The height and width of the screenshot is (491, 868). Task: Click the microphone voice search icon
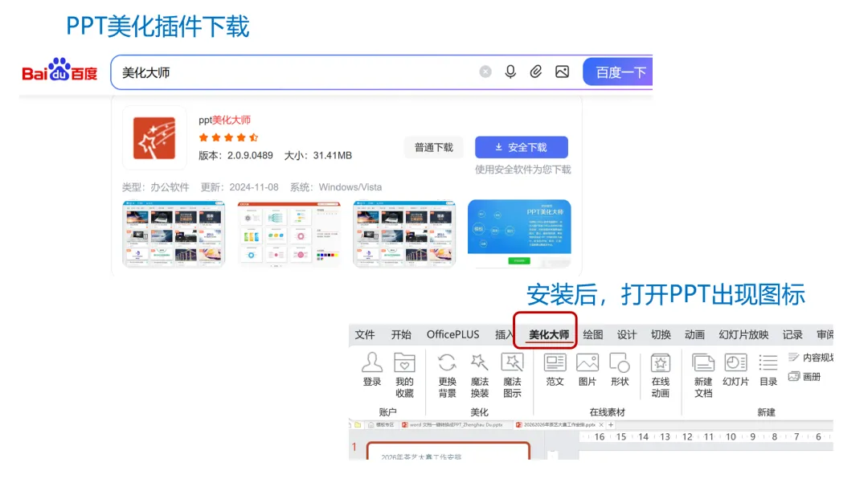coord(510,72)
